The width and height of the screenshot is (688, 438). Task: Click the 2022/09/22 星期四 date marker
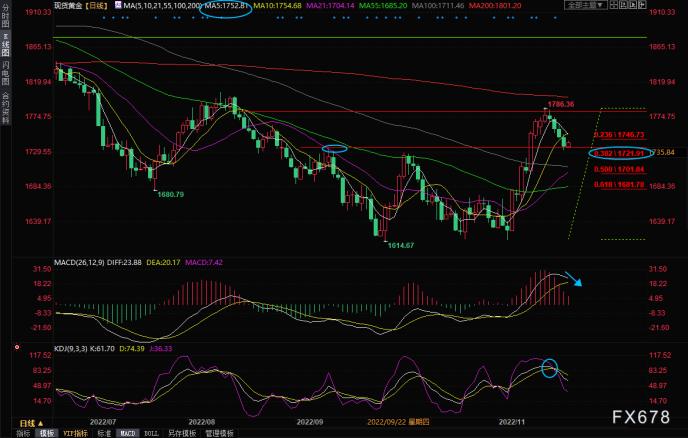coord(398,422)
